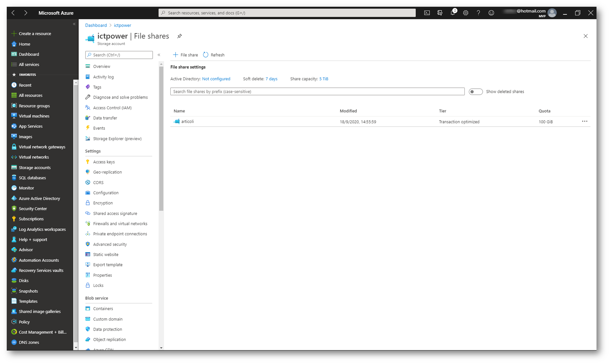Click the Firewalls and virtual networks icon
The width and height of the screenshot is (610, 364).
[x=88, y=224]
